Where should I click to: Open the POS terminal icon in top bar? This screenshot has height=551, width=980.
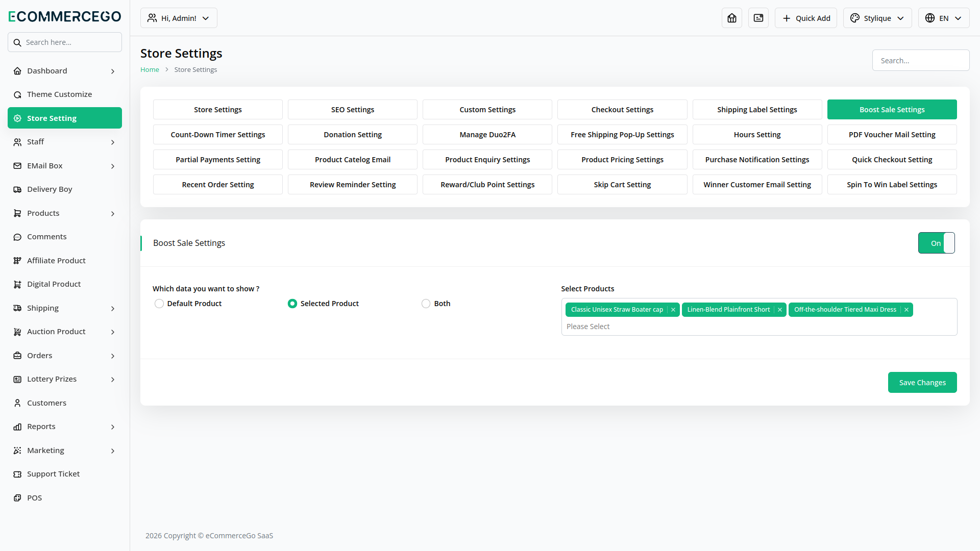point(758,18)
